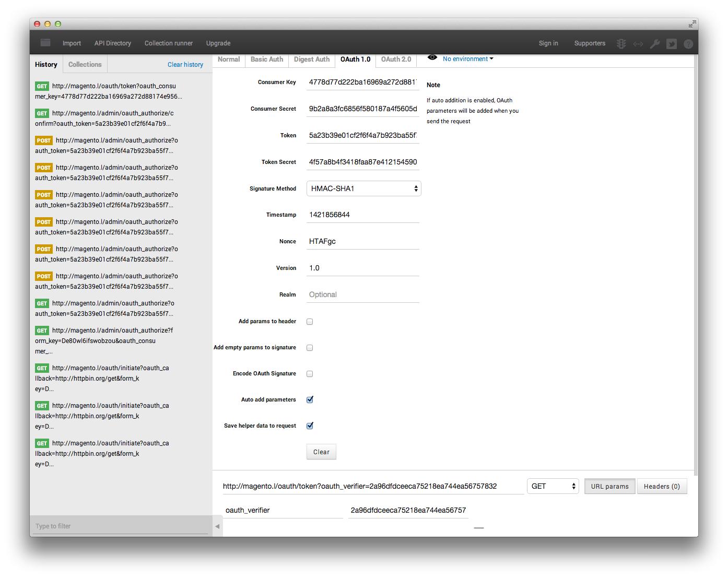
Task: Click the Clear history link
Action: [x=185, y=64]
